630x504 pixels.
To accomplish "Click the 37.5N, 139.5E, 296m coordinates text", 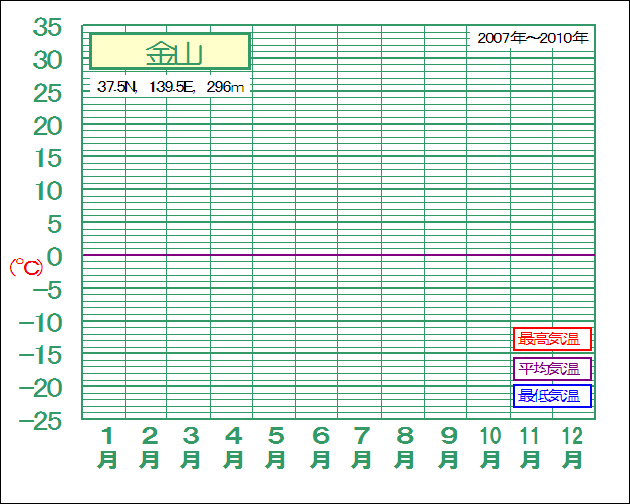I will tap(170, 86).
